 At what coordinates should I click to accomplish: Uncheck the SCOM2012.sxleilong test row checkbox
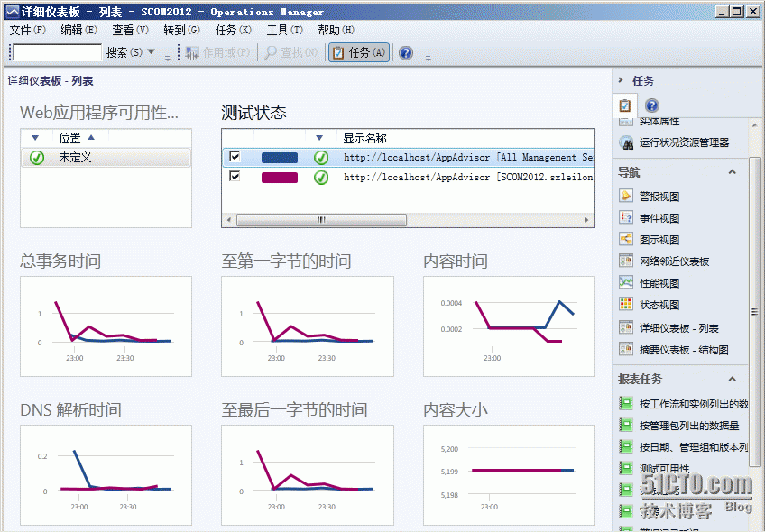(x=235, y=176)
